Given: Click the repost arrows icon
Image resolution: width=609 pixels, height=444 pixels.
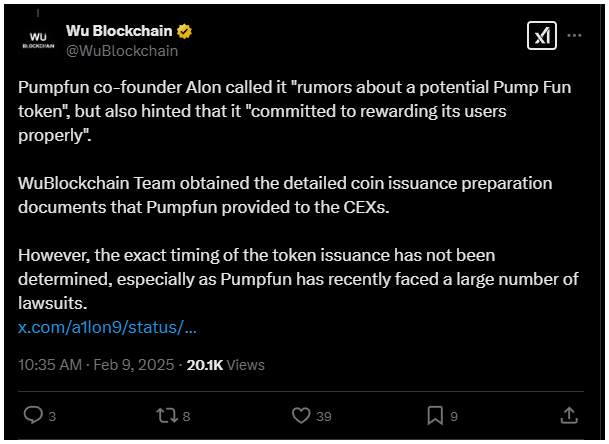Looking at the screenshot, I should (x=167, y=415).
